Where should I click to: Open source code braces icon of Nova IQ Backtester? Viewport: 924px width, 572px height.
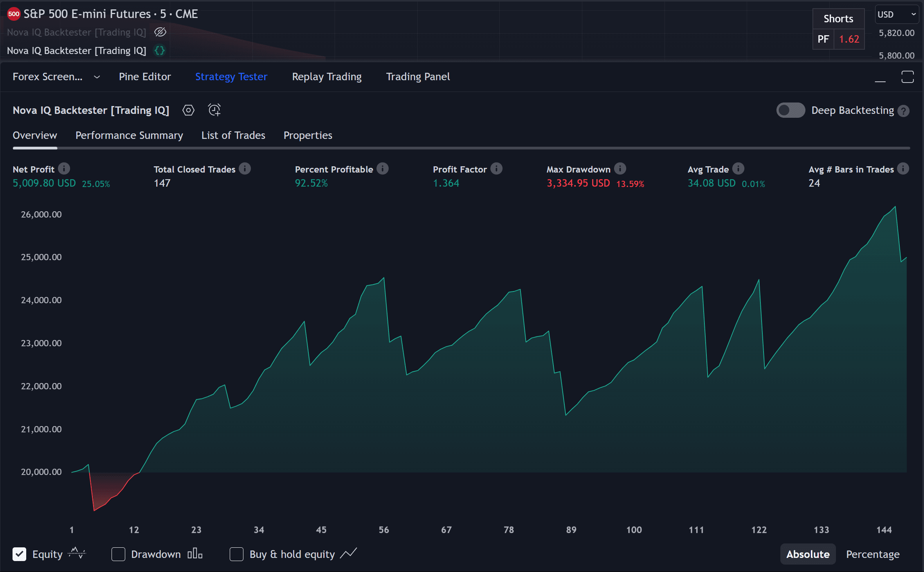(x=160, y=50)
